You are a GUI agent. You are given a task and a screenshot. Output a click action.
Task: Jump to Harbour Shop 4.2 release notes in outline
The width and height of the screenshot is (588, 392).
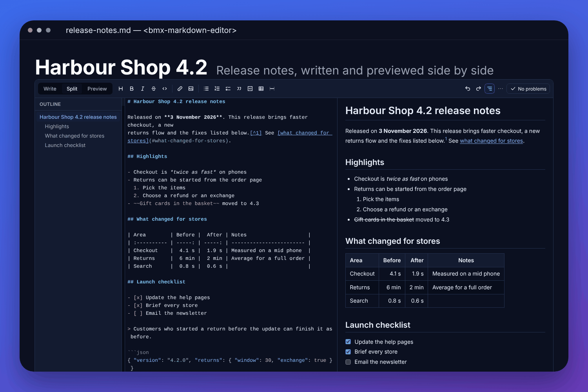[x=78, y=117]
